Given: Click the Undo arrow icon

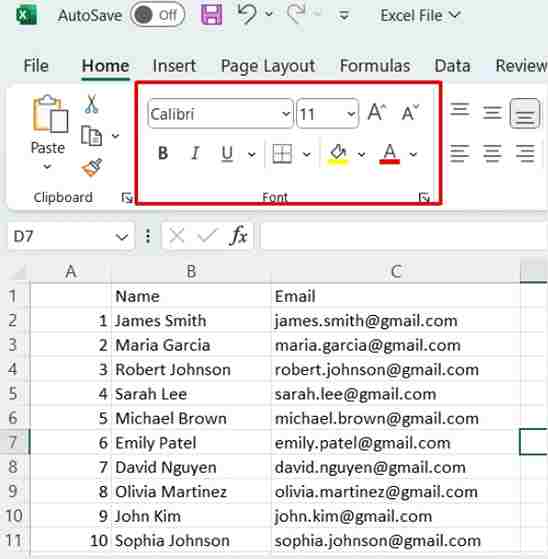Looking at the screenshot, I should point(247,14).
